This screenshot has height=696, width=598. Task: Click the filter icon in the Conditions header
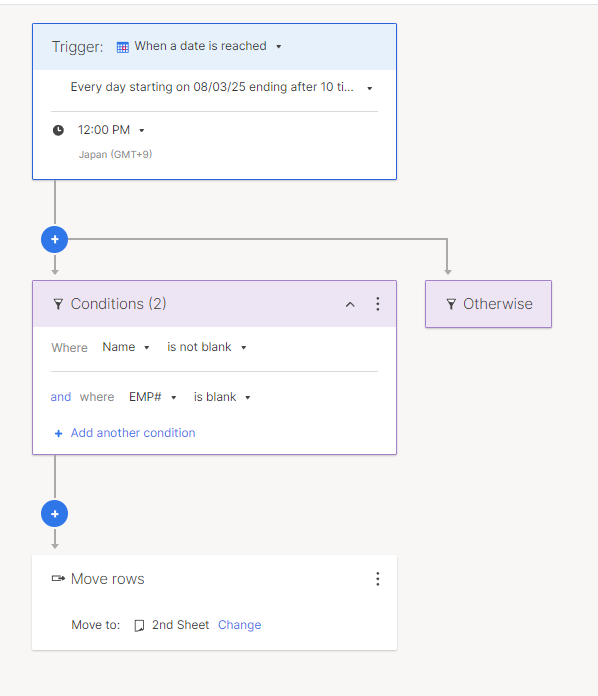click(58, 304)
